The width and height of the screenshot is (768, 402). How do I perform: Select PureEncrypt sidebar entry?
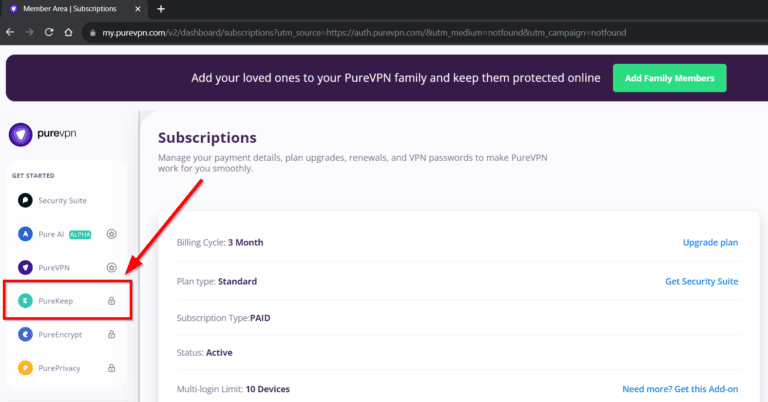click(x=61, y=335)
